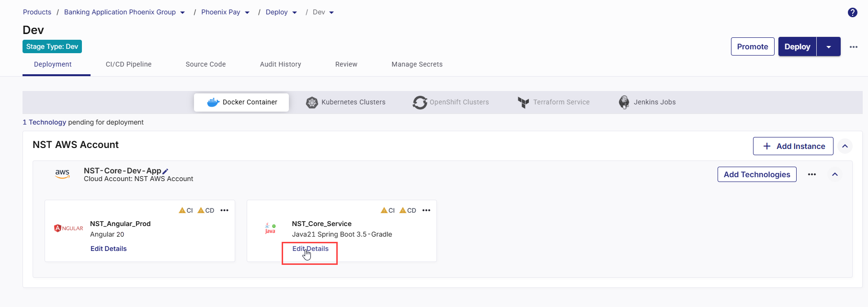Viewport: 868px width, 307px height.
Task: Click the help question mark icon
Action: tap(852, 12)
